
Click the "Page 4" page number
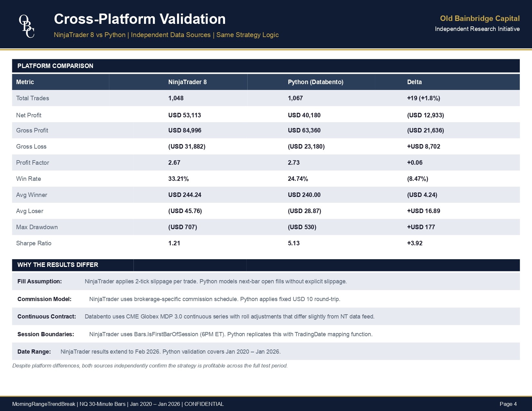508,404
